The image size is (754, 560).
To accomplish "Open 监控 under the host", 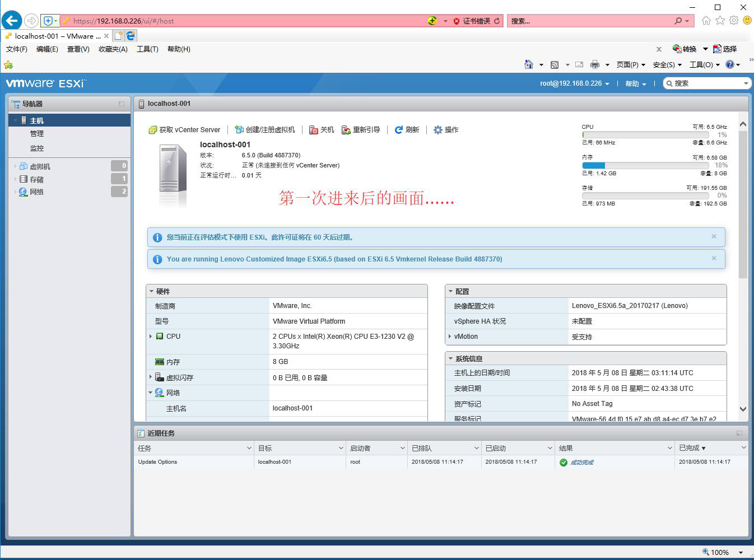I will [x=37, y=148].
